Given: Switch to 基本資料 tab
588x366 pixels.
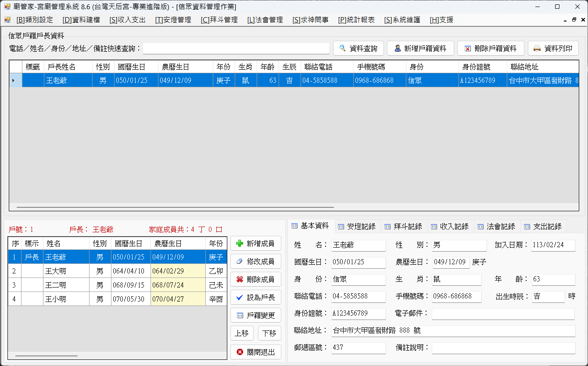Looking at the screenshot, I should [x=310, y=226].
